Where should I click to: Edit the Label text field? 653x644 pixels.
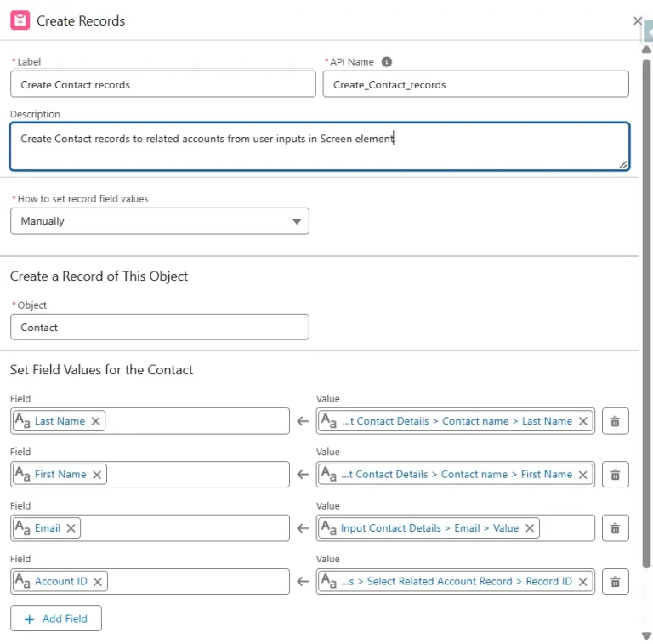(162, 84)
